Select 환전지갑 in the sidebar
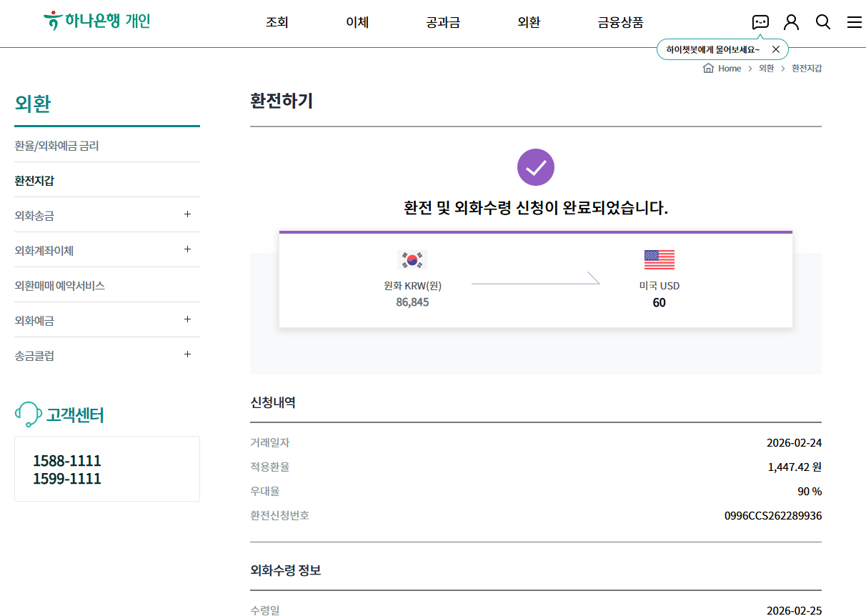This screenshot has height=616, width=866. click(34, 181)
